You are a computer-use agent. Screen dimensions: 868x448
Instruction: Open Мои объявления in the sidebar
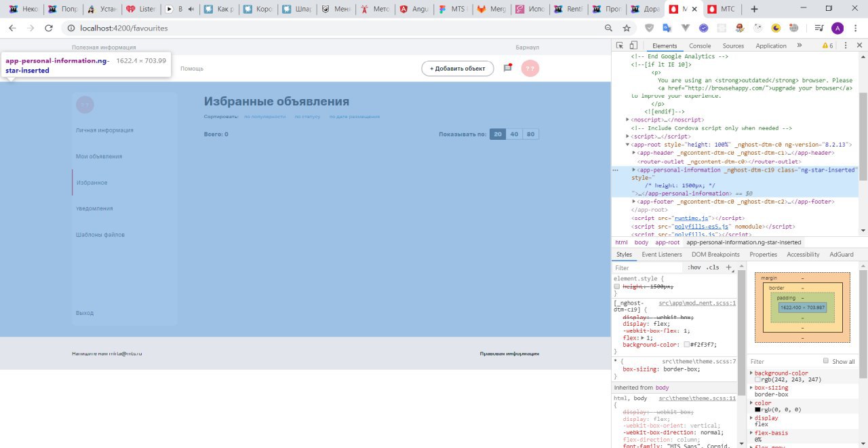point(99,156)
